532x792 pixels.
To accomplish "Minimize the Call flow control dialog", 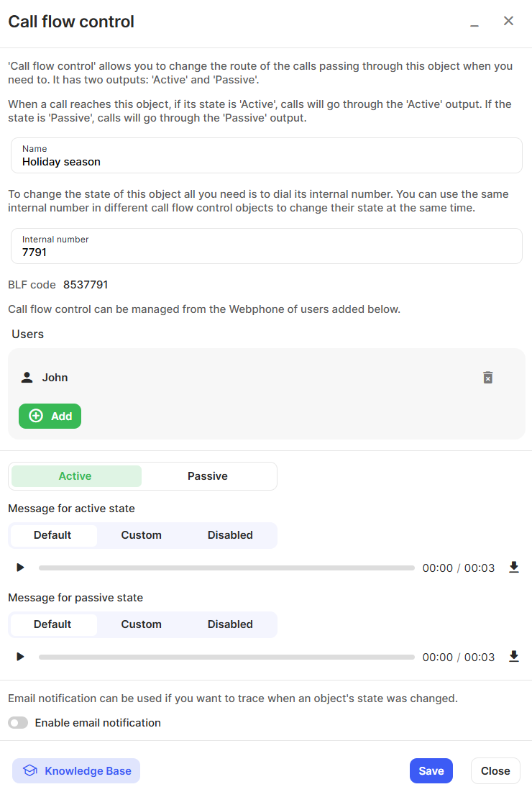I will pos(474,23).
